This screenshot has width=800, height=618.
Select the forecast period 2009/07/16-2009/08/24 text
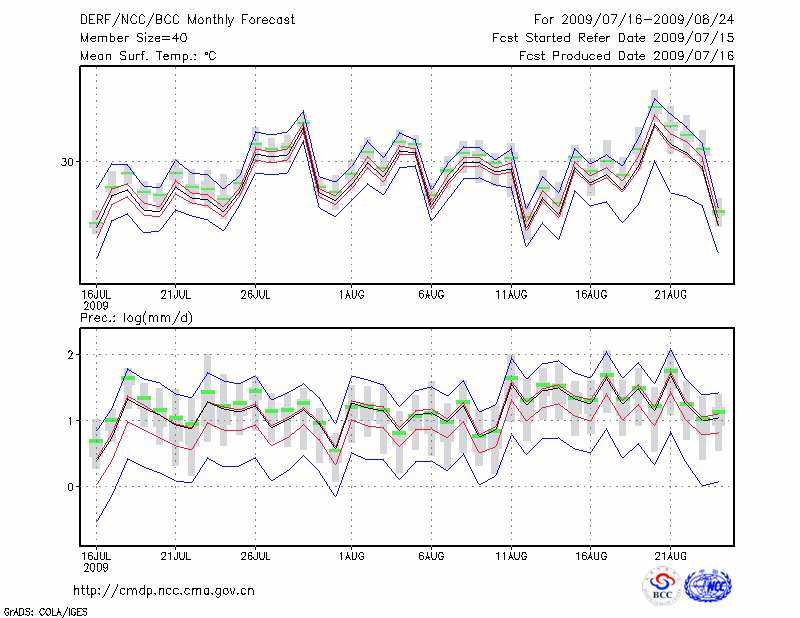(x=634, y=20)
